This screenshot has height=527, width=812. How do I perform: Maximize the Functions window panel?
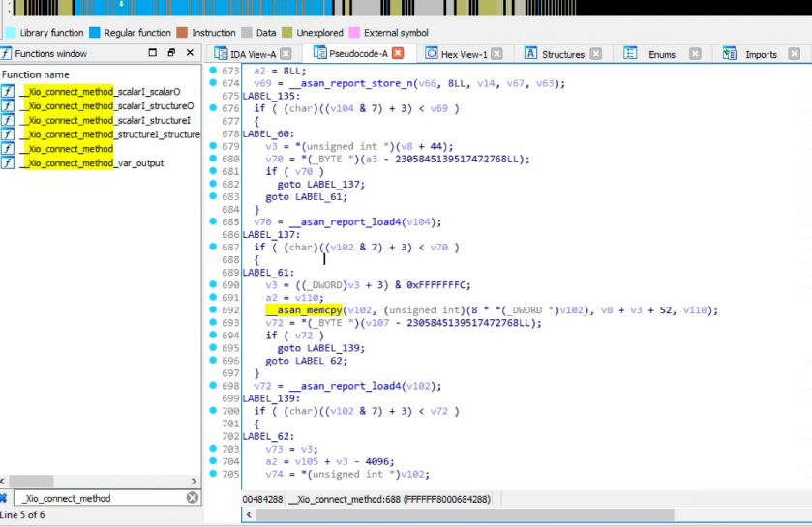pyautogui.click(x=153, y=53)
